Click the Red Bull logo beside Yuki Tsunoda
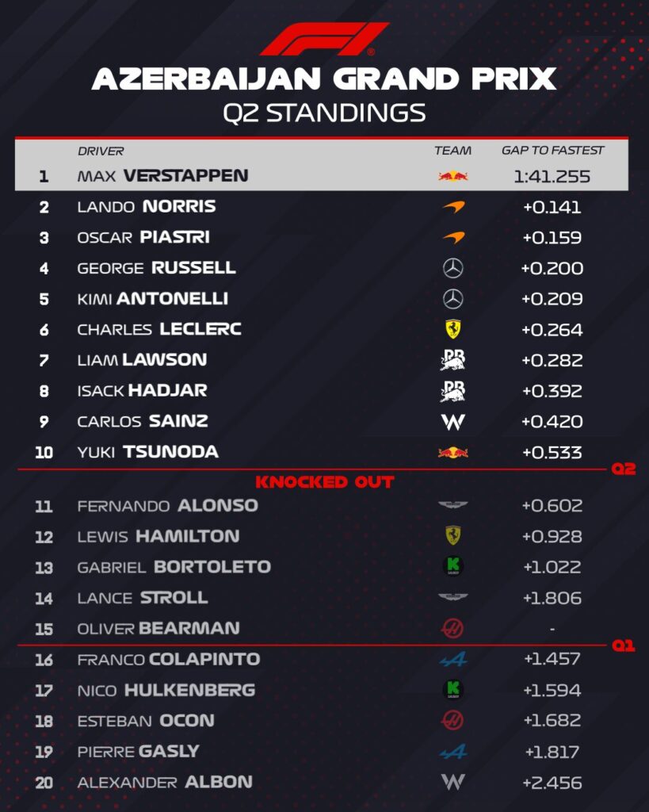 tap(452, 453)
